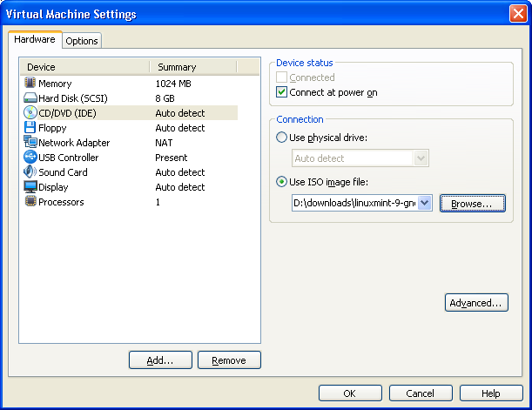
Task: Click the Sound Card speaker icon
Action: (x=30, y=171)
